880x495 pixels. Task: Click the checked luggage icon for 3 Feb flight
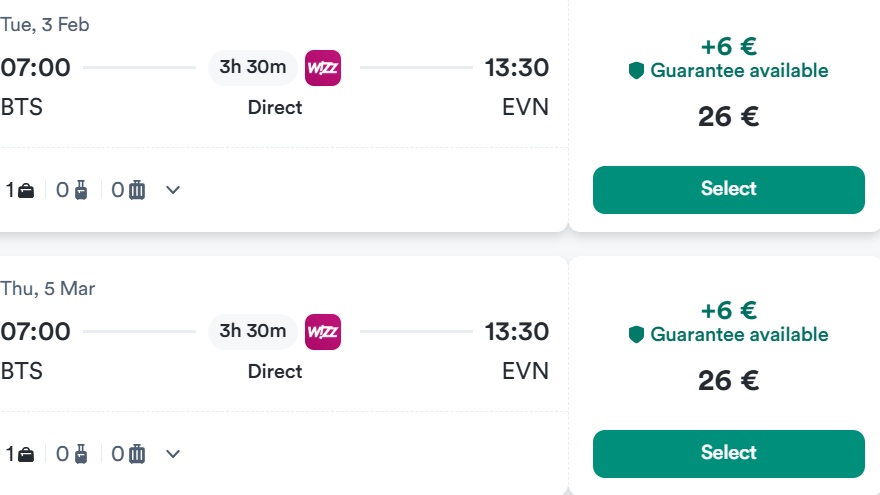pos(137,190)
